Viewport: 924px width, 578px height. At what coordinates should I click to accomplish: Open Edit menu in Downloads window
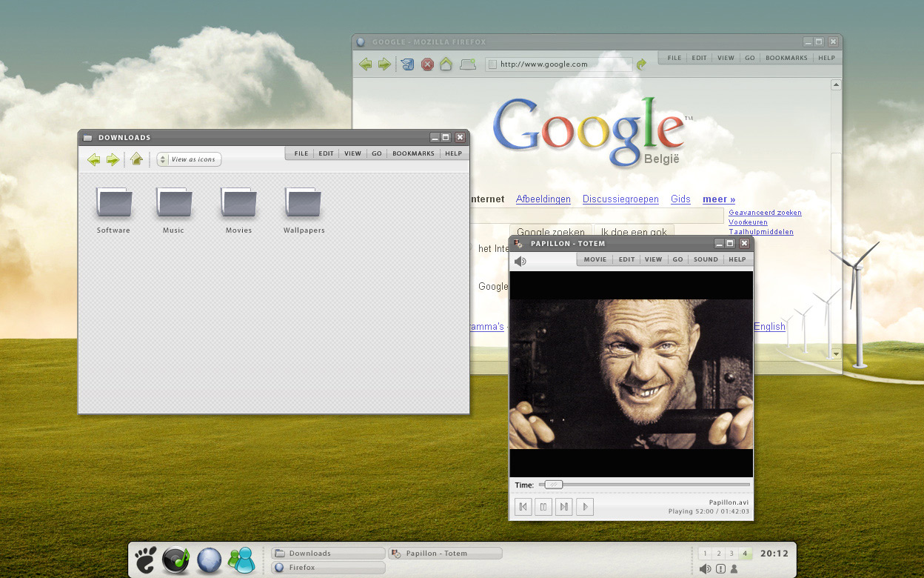click(x=327, y=153)
